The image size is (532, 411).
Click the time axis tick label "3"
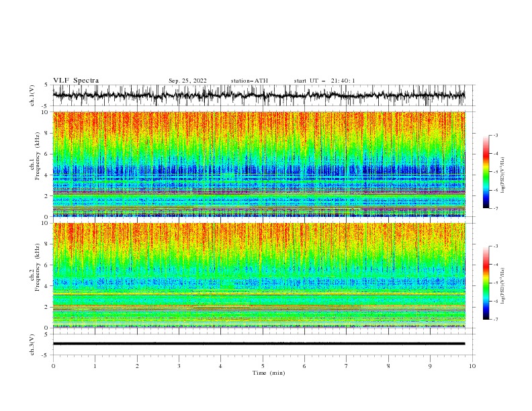click(179, 366)
